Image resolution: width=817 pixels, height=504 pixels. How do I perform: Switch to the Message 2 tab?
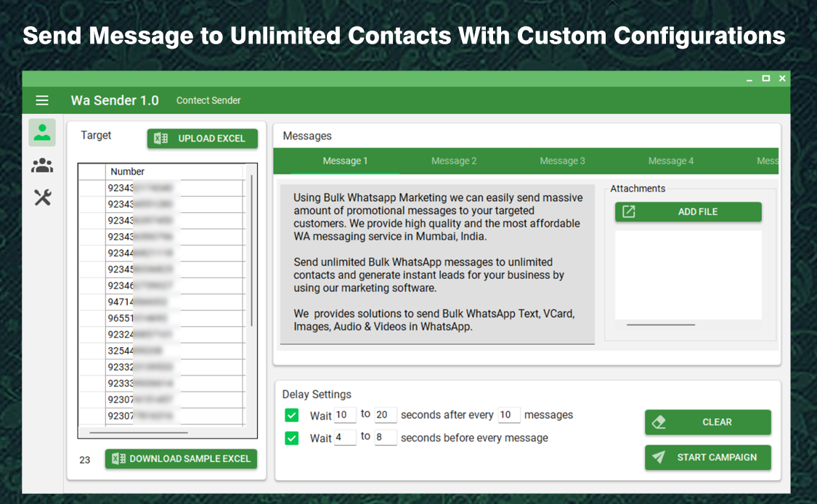click(454, 160)
